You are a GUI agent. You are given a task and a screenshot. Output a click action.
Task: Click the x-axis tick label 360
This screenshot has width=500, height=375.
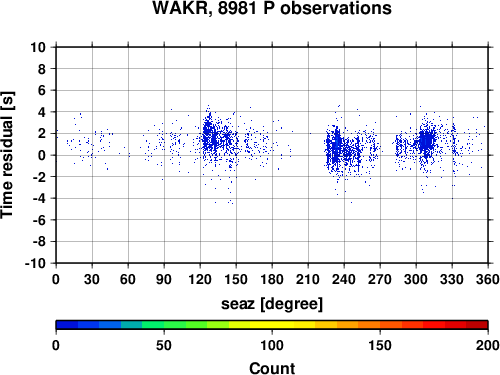488,279
